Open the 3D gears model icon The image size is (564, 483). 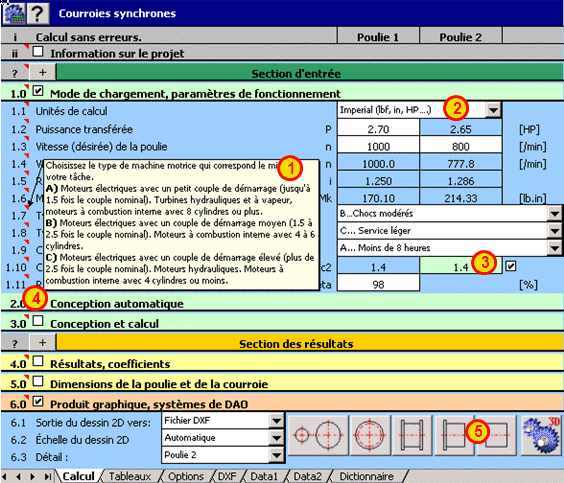[542, 435]
